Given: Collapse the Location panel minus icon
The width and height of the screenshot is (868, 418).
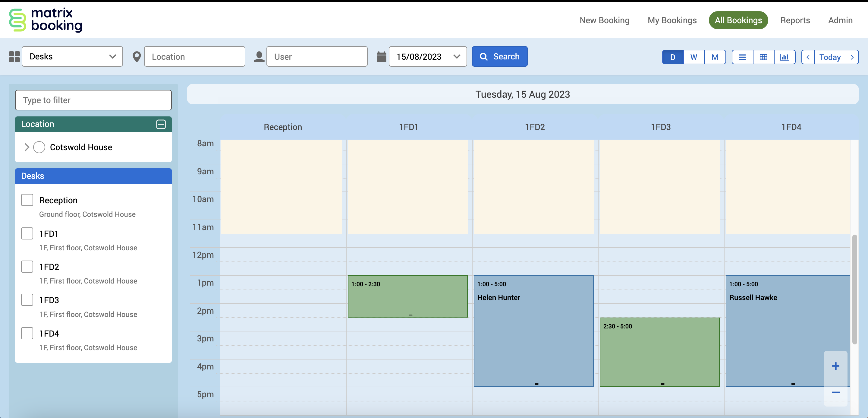Looking at the screenshot, I should (x=161, y=124).
